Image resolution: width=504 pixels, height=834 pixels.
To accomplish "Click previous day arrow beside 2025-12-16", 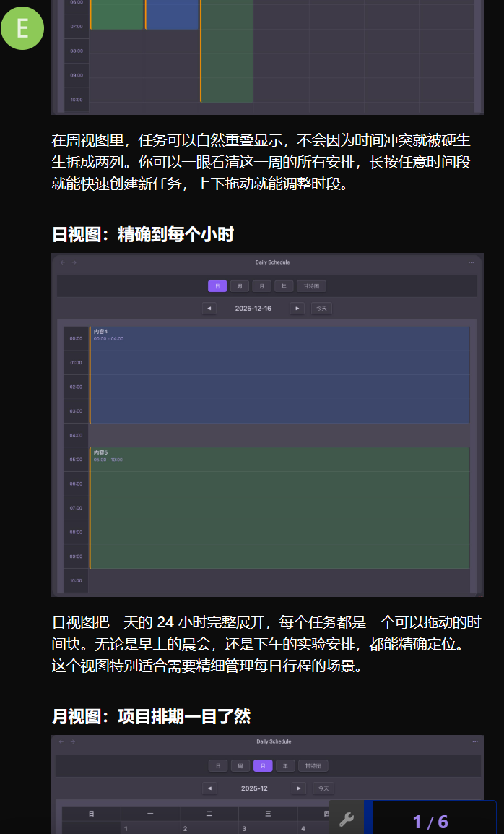I will [209, 309].
